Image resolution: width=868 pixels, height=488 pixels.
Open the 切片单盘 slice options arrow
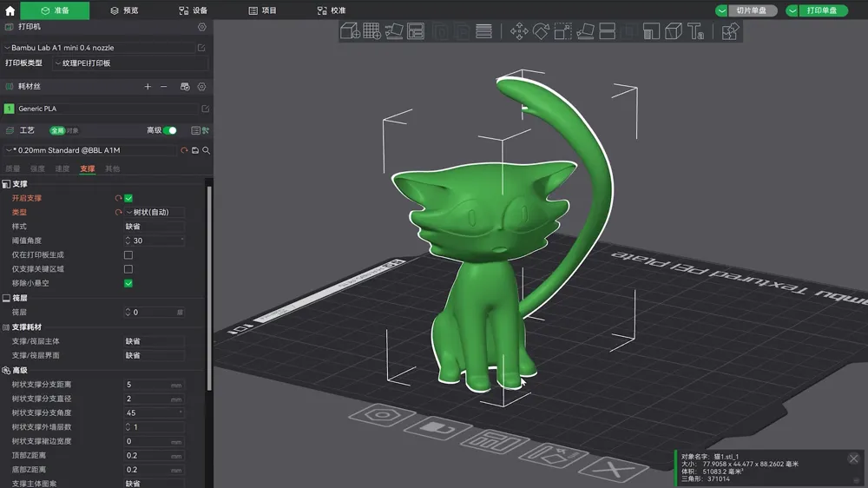click(721, 10)
